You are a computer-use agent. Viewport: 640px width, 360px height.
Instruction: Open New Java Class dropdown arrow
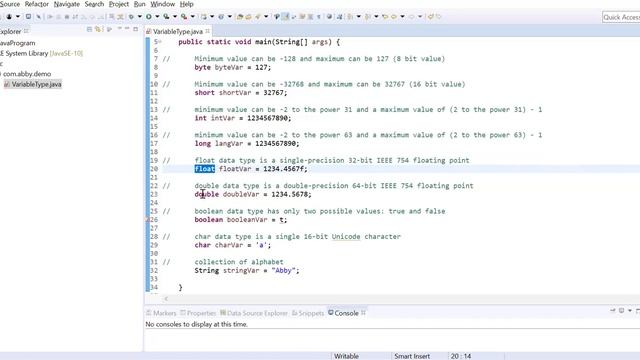[x=230, y=17]
